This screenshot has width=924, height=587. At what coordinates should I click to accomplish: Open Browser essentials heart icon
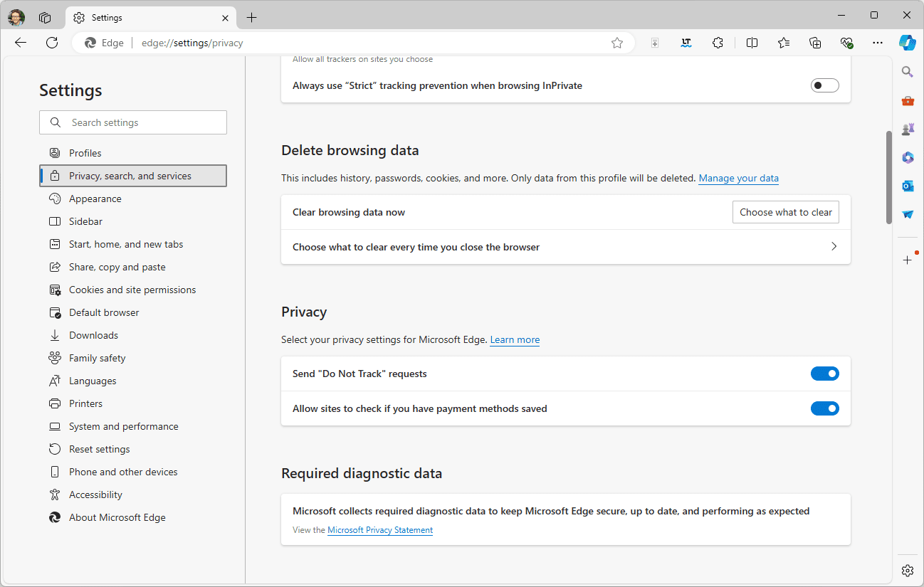tap(846, 43)
